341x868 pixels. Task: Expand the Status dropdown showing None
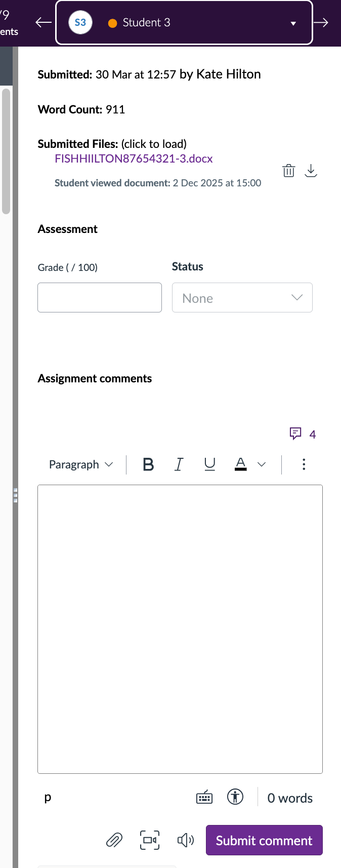[242, 298]
